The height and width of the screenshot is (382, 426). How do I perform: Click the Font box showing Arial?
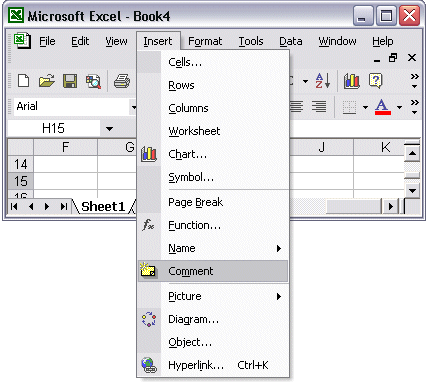[x=72, y=107]
